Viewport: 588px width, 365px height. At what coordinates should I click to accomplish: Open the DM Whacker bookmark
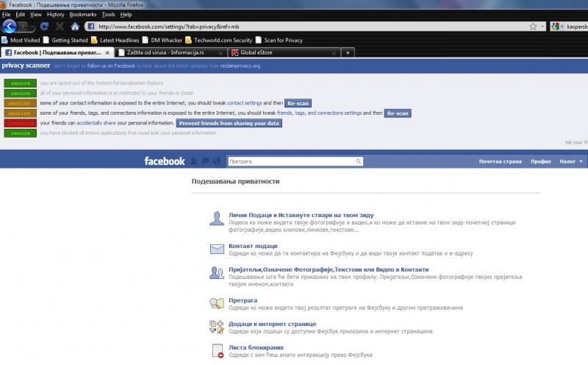[x=162, y=40]
